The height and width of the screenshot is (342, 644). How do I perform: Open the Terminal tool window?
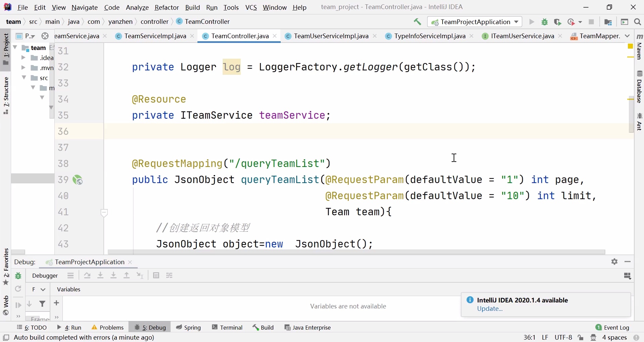[231, 328]
